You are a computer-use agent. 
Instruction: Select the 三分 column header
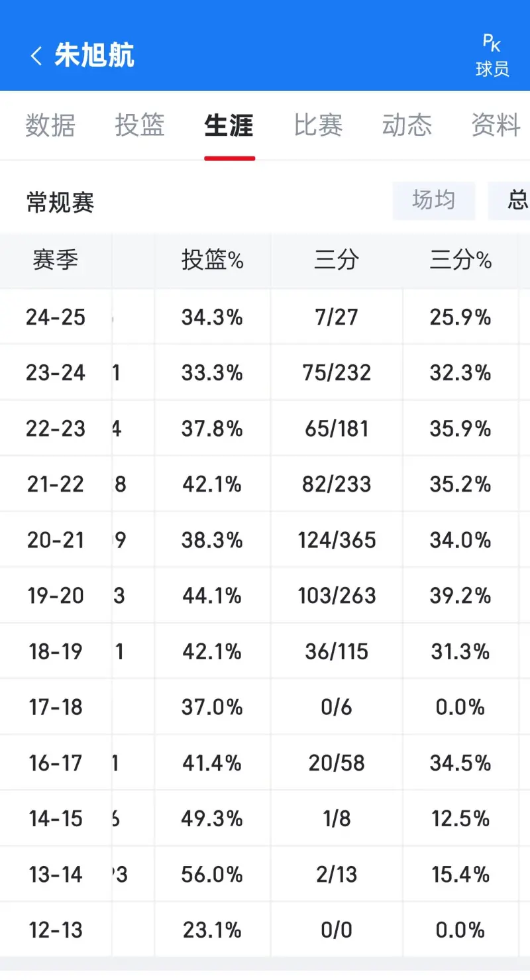point(336,261)
